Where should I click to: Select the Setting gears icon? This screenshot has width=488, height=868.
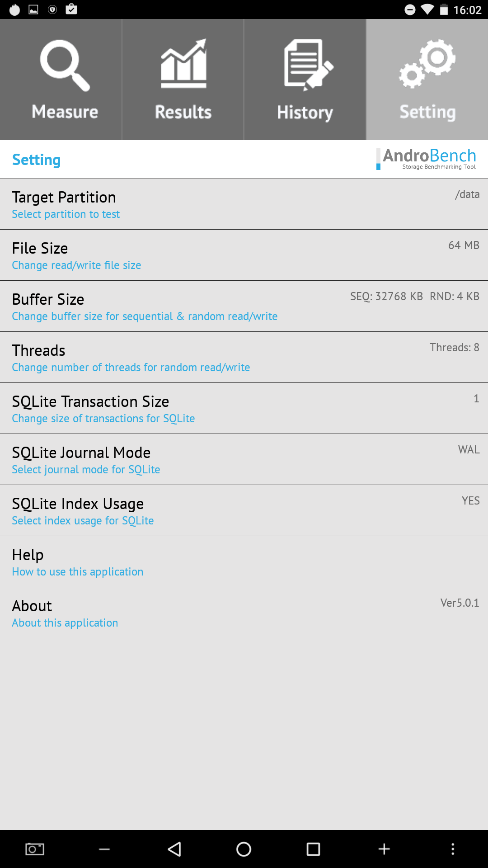pyautogui.click(x=427, y=64)
